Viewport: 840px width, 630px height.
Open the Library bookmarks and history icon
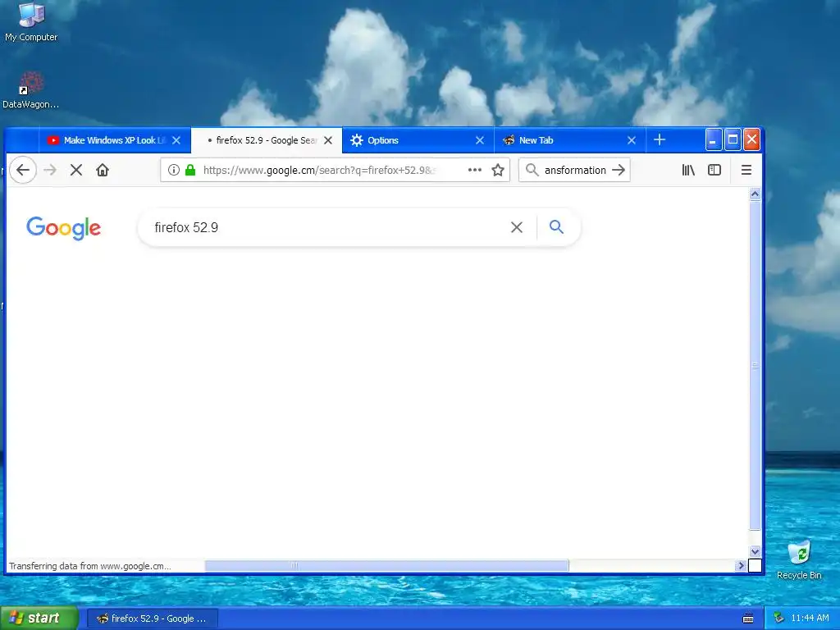[688, 170]
